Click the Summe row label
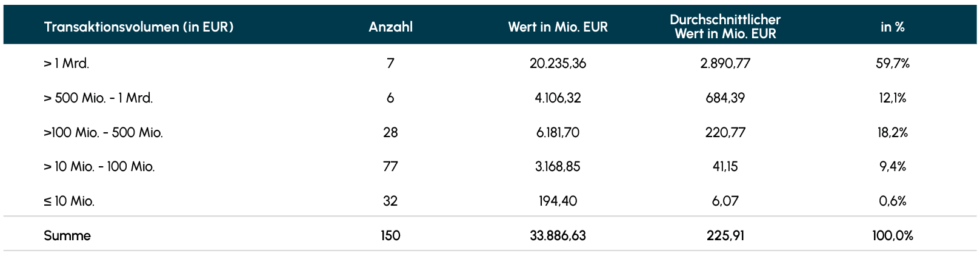The width and height of the screenshot is (980, 256). 67,235
